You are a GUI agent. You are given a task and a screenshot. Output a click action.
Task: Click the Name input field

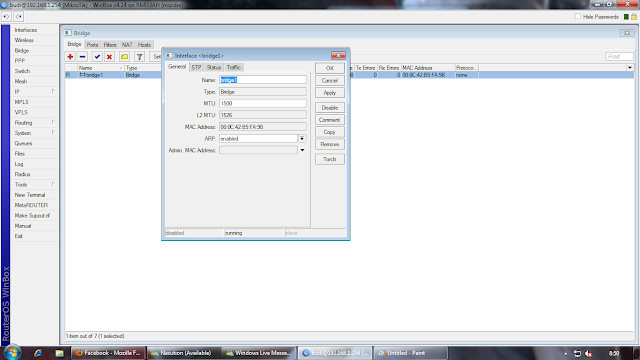[263, 80]
